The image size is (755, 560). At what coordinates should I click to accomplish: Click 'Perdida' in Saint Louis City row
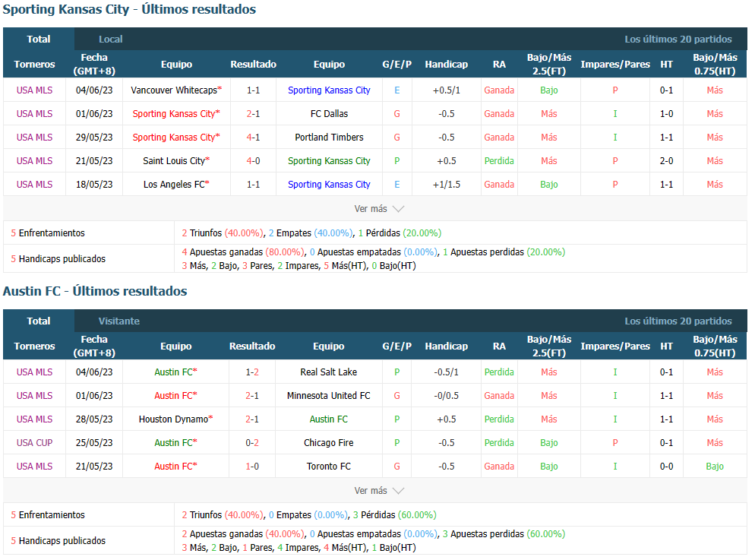coord(499,161)
